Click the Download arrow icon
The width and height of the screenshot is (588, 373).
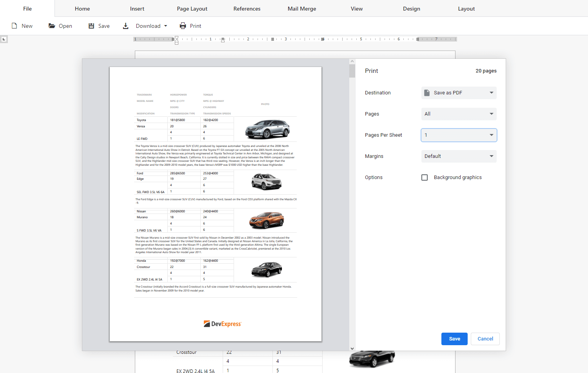click(126, 26)
